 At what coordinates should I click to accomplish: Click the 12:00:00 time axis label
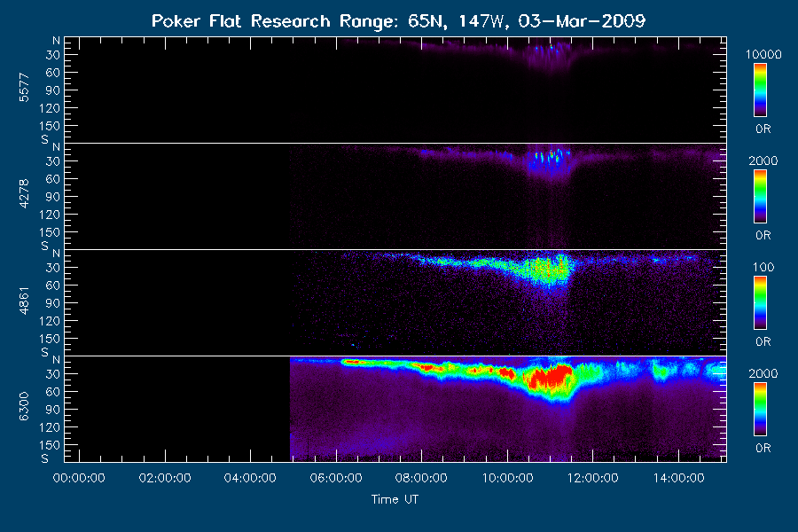point(593,478)
